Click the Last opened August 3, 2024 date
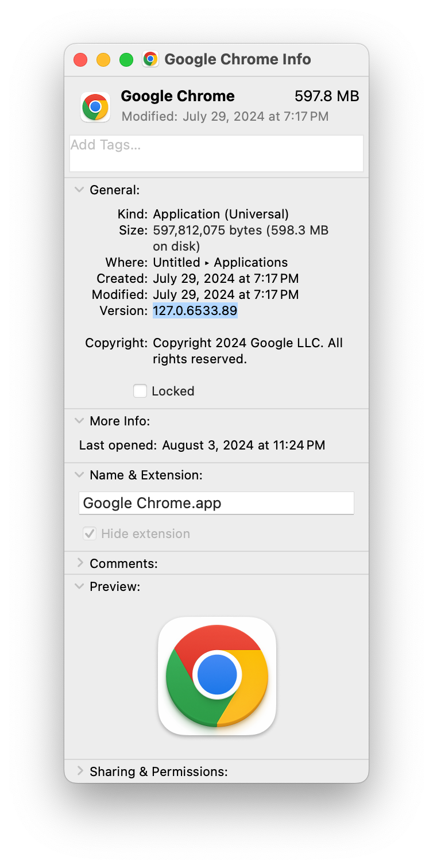This screenshot has height=868, width=433. (x=243, y=445)
